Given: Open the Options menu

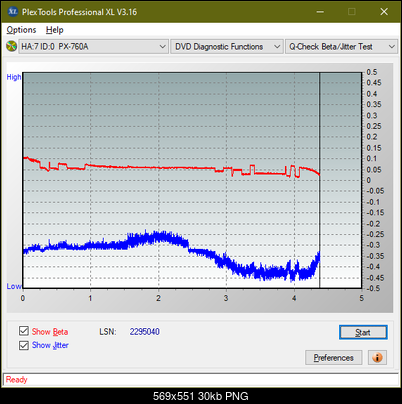Looking at the screenshot, I should click(21, 30).
